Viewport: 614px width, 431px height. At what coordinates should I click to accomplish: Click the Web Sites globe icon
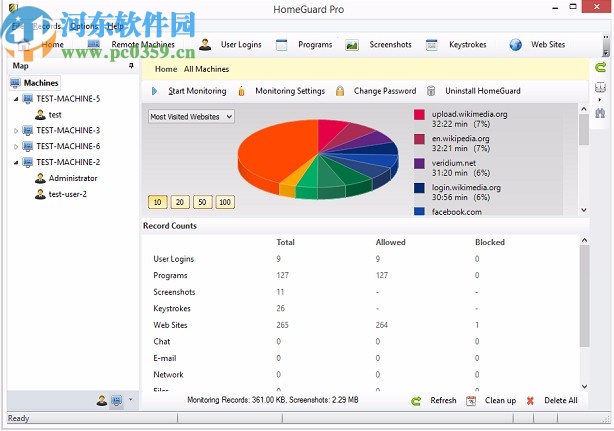point(515,45)
